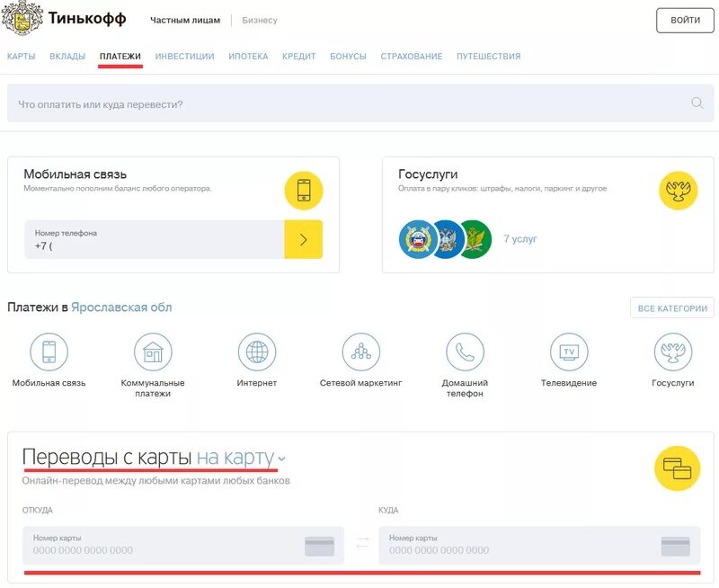Select the Коммунальные платежи house icon
This screenshot has width=719, height=588.
(x=153, y=352)
